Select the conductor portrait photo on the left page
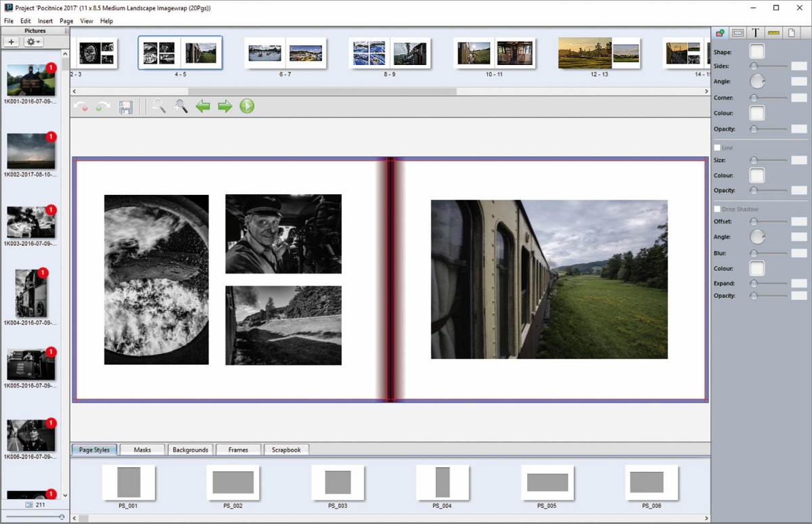812x524 pixels. (x=284, y=234)
